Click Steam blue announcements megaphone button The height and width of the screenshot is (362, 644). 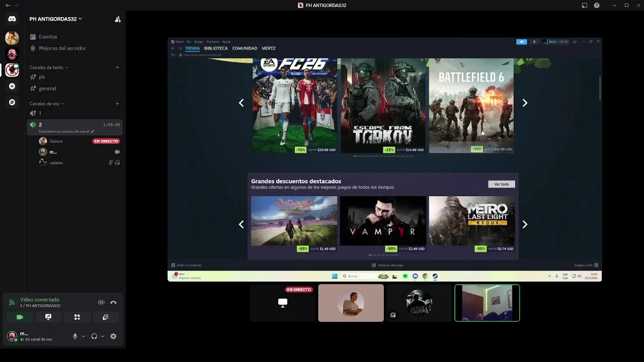tap(522, 42)
